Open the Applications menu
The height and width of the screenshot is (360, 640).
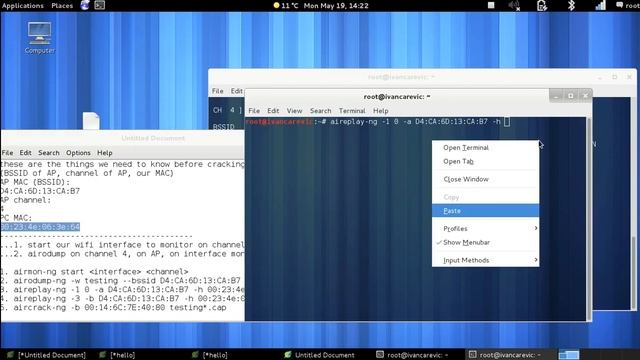(22, 6)
